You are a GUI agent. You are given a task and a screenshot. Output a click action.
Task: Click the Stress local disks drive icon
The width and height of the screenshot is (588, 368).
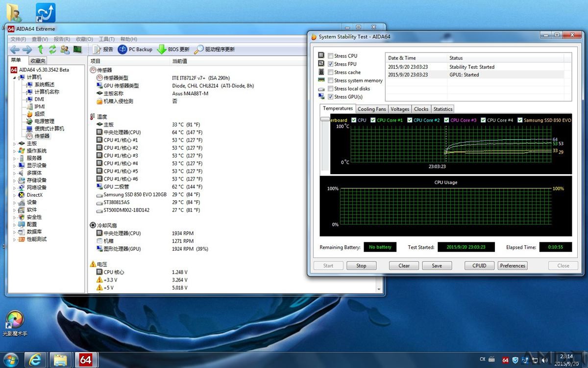point(321,89)
